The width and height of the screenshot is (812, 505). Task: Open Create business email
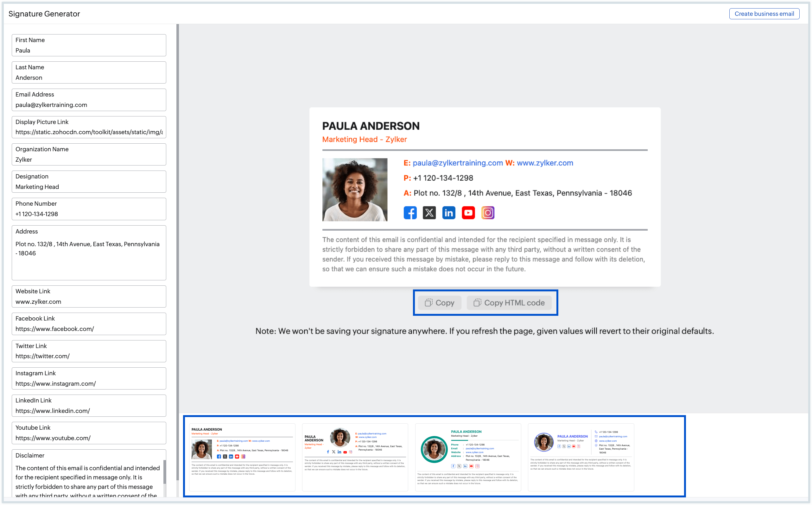[x=764, y=14]
